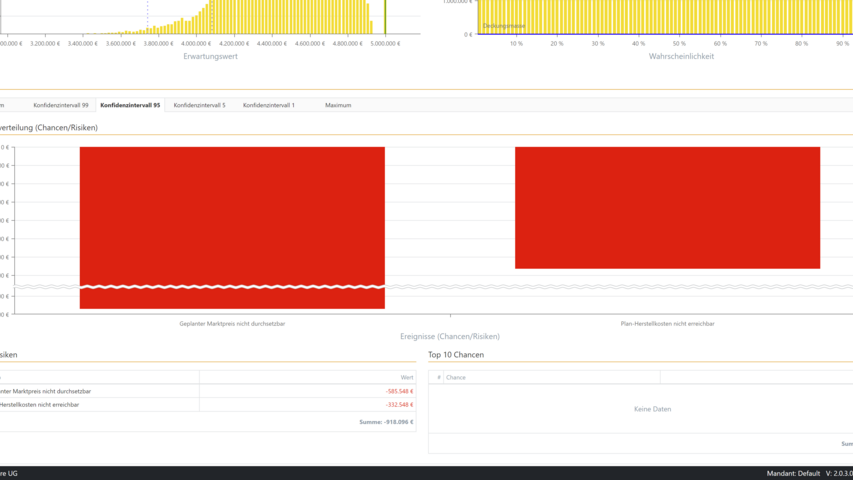The width and height of the screenshot is (853, 480).
Task: Switch to the Konfidenzintervall 1 tab
Action: (x=268, y=105)
